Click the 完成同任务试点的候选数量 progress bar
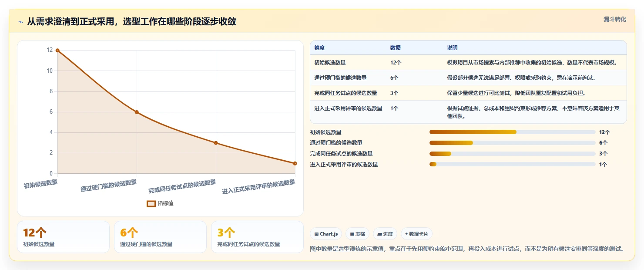Image resolution: width=644 pixels, height=270 pixels. (512, 154)
